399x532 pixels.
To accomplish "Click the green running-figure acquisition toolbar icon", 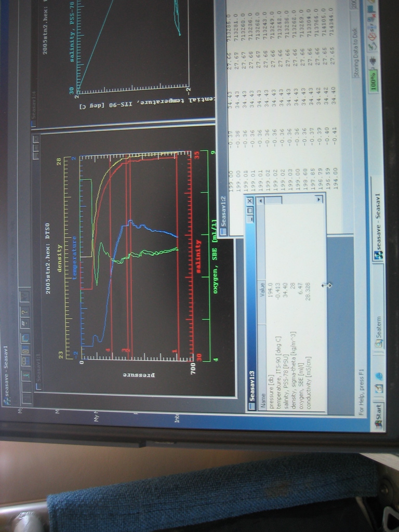I will click(x=26, y=376).
